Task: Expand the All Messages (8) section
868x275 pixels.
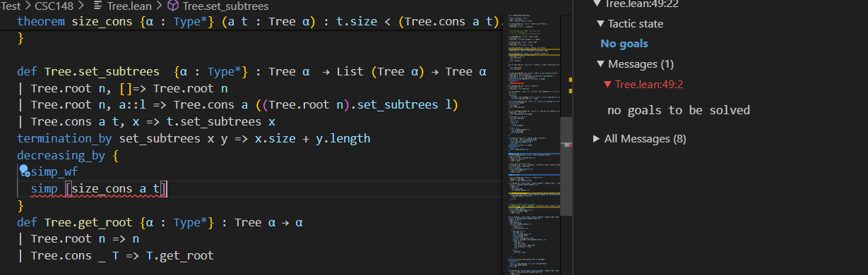Action: coord(640,139)
